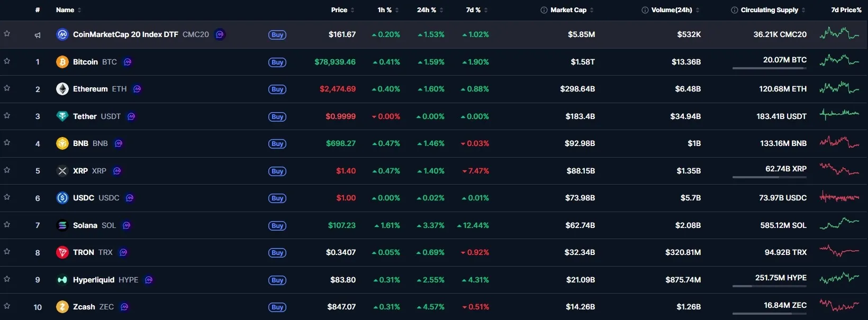The width and height of the screenshot is (868, 320).
Task: Click Zcash circulating supply progress bar
Action: click(770, 313)
